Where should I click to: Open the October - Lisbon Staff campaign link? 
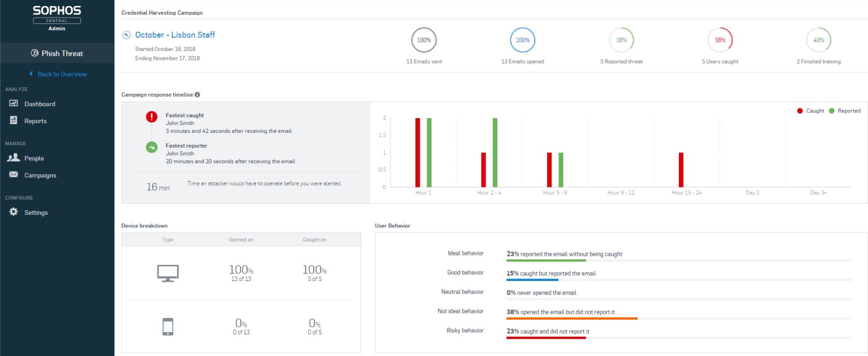pos(175,35)
